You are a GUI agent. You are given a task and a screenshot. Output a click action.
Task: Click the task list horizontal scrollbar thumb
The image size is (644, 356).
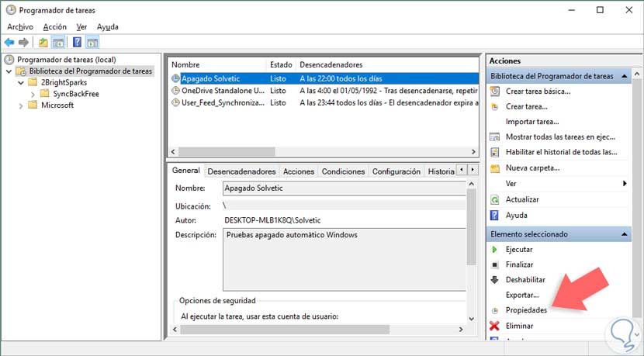click(227, 151)
